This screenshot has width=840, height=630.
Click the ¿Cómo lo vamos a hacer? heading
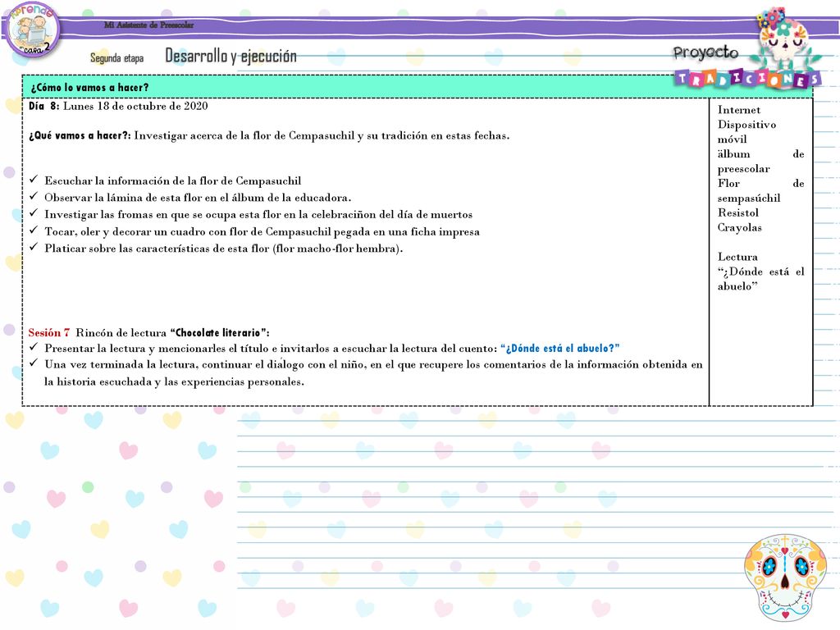tap(89, 87)
